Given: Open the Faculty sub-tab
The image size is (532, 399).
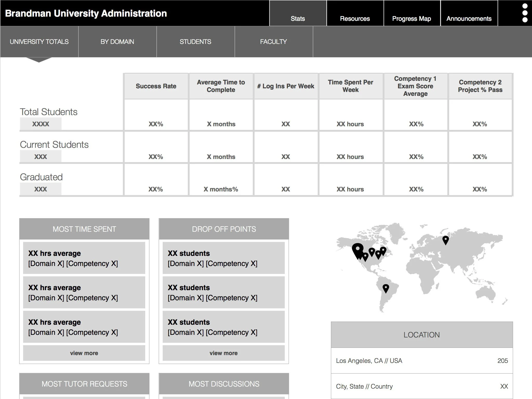Looking at the screenshot, I should [x=274, y=42].
